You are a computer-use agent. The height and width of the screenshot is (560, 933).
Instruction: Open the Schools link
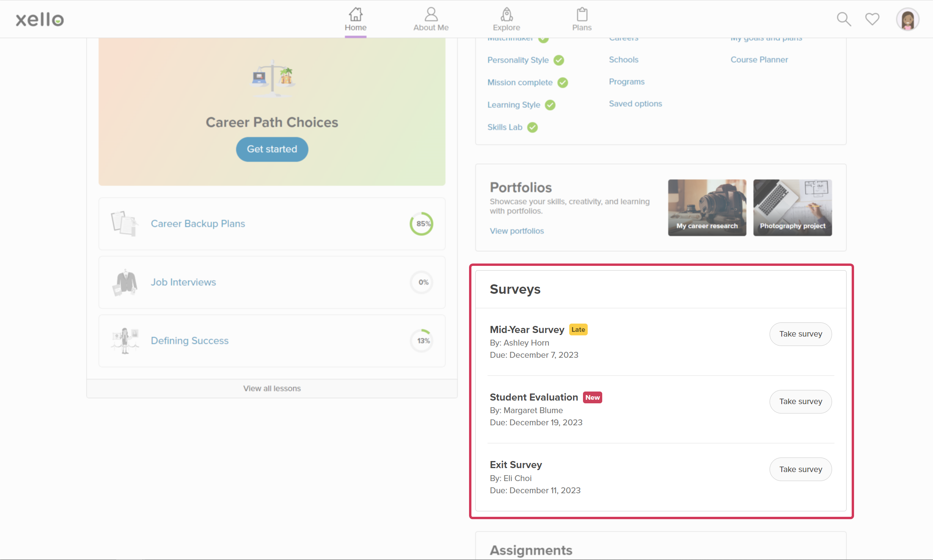point(623,60)
